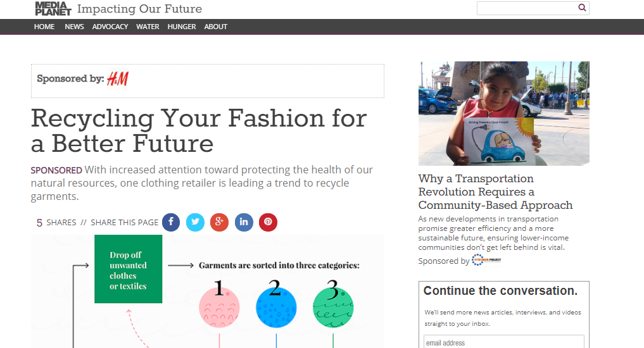644x348 pixels.
Task: Focus the site search text box
Action: click(x=526, y=8)
